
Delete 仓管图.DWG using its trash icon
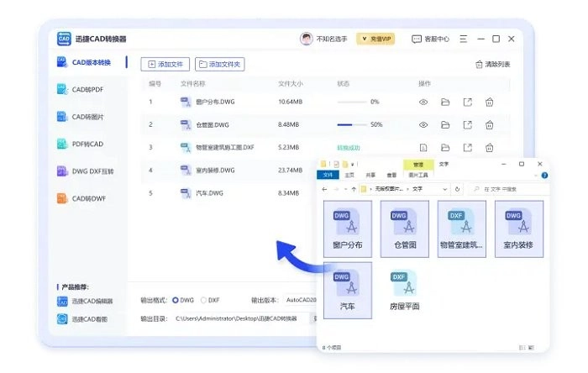click(489, 125)
